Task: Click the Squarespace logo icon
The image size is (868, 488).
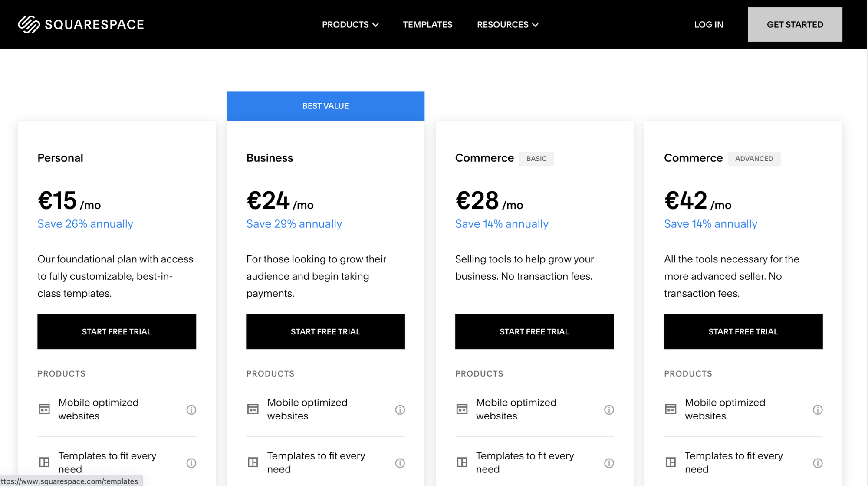Action: [x=29, y=24]
